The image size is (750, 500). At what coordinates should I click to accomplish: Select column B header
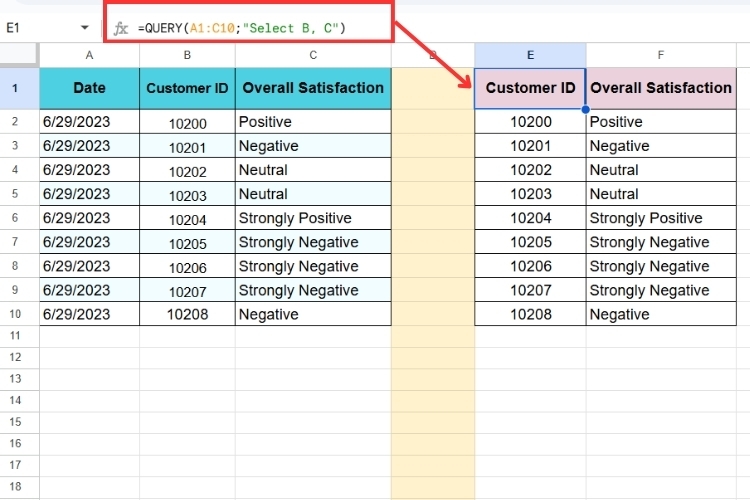click(x=187, y=55)
